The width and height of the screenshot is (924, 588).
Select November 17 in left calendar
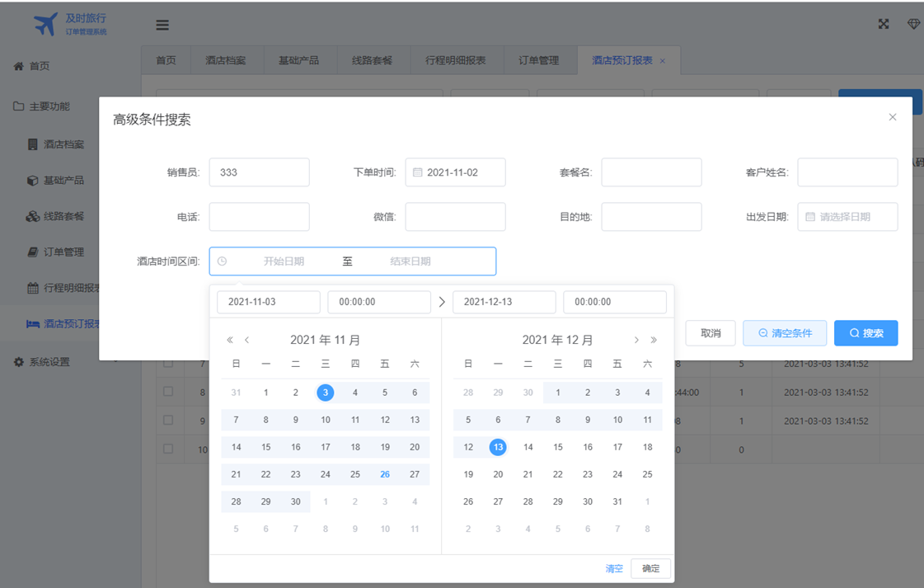click(x=326, y=447)
